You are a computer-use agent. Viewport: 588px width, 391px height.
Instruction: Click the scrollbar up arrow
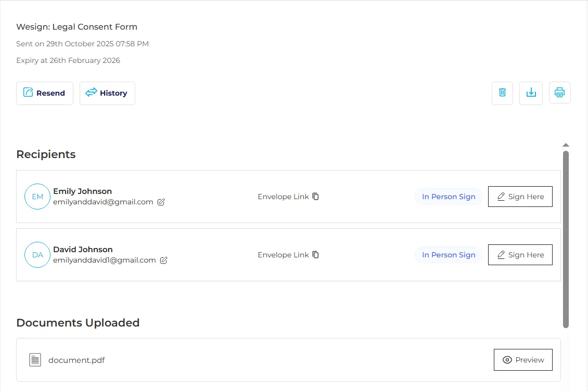point(566,145)
